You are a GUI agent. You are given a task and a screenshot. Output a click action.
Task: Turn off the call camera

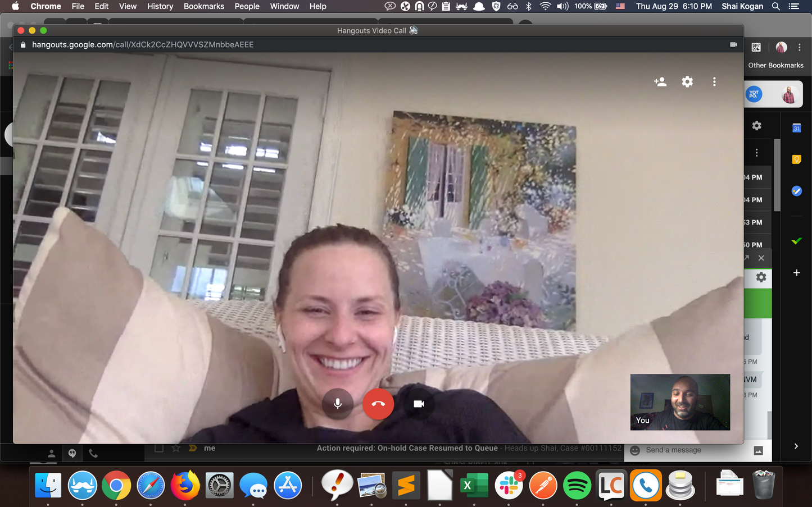[419, 404]
